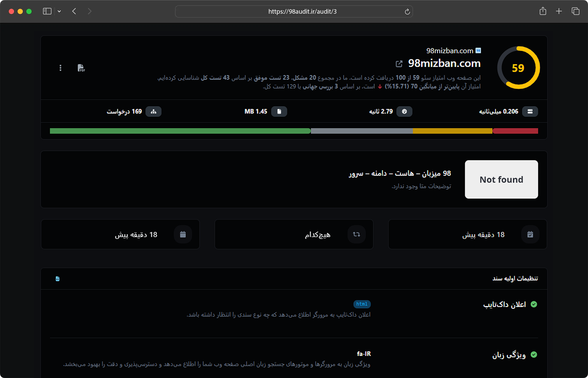
Task: Open the Share menu icon
Action: pos(543,11)
